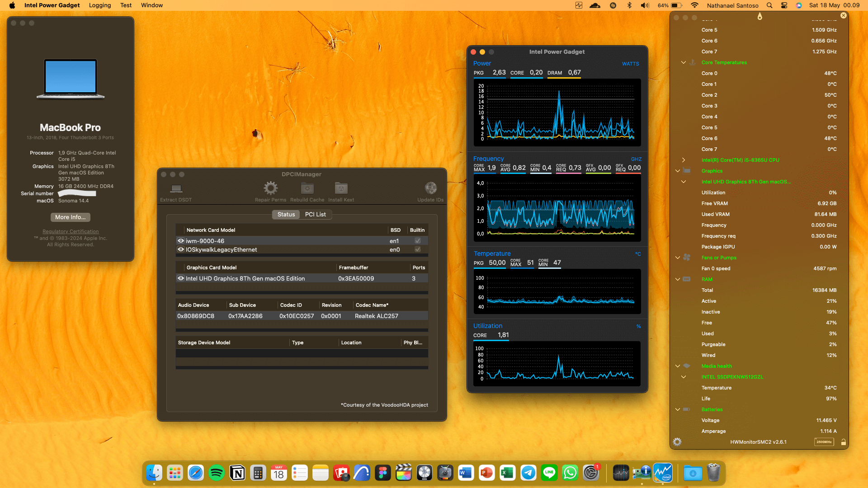Screen dimensions: 868x488
Task: Open the Logging menu
Action: (99, 5)
